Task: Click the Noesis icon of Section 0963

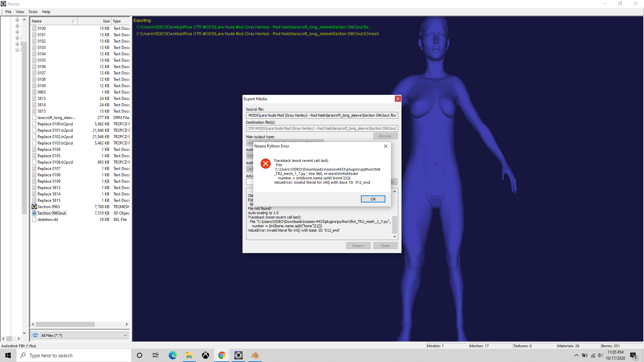Action: click(x=34, y=207)
